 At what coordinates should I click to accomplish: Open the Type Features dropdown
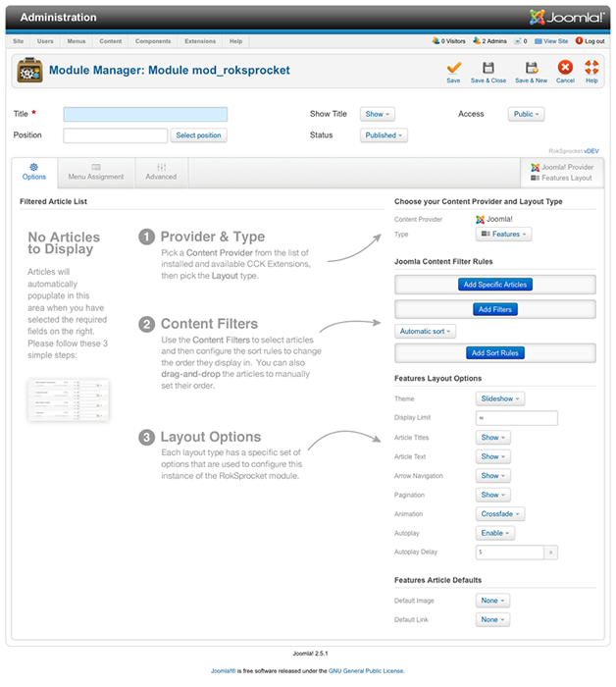click(503, 235)
